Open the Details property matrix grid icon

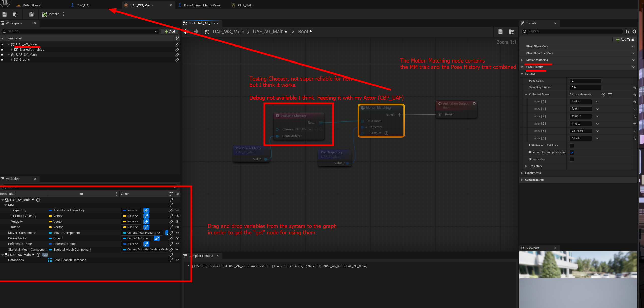click(x=628, y=32)
